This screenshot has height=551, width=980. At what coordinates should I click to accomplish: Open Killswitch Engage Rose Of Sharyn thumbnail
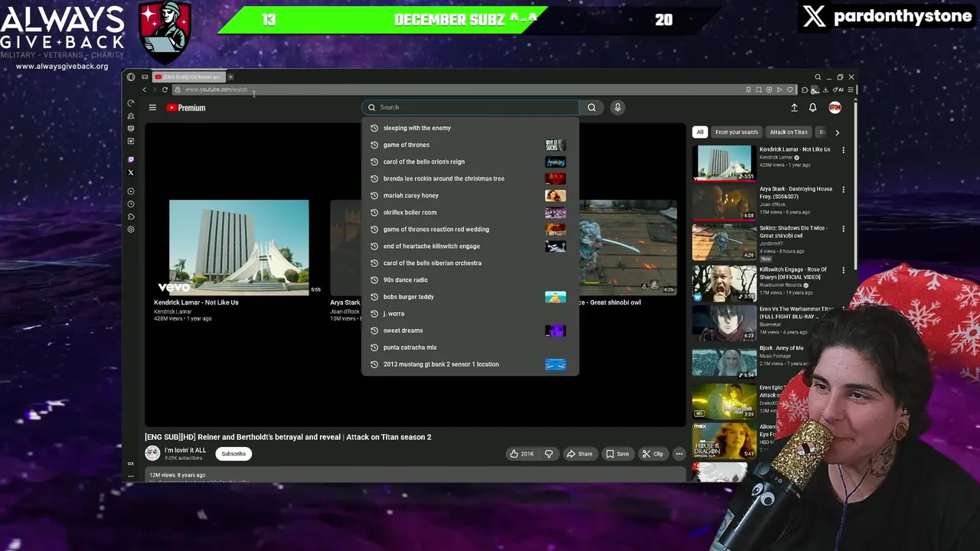point(724,283)
